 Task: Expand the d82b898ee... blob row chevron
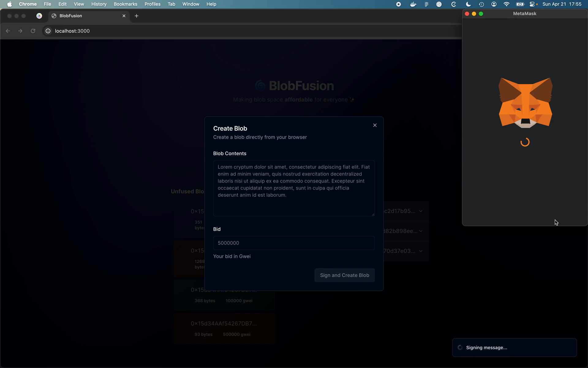point(421,231)
